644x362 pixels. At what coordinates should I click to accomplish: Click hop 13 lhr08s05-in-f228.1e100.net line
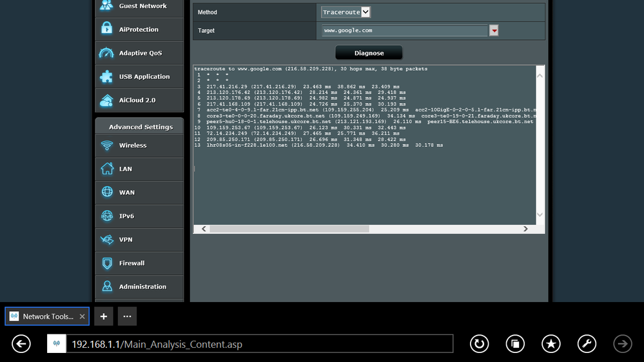click(x=318, y=146)
